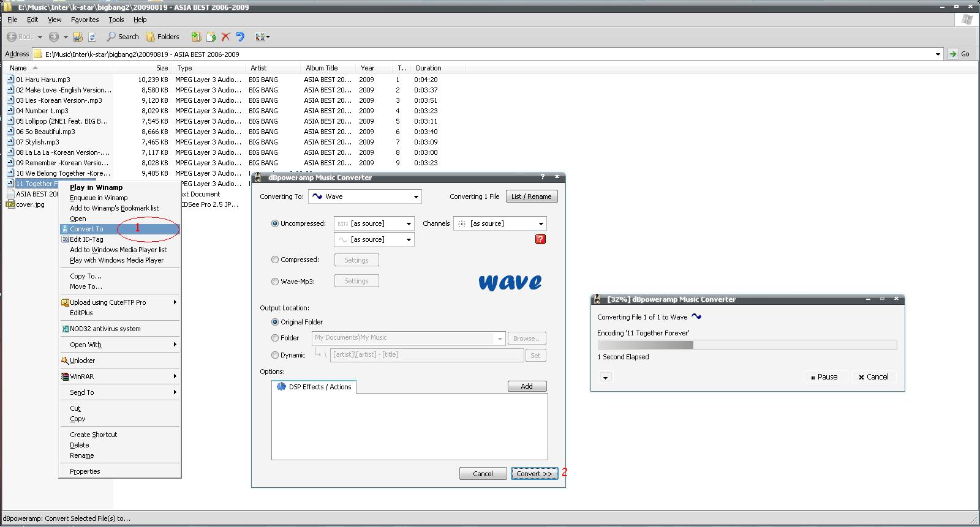Image resolution: width=980 pixels, height=527 pixels.
Task: Cancel the Music Converter dialog
Action: pos(483,473)
